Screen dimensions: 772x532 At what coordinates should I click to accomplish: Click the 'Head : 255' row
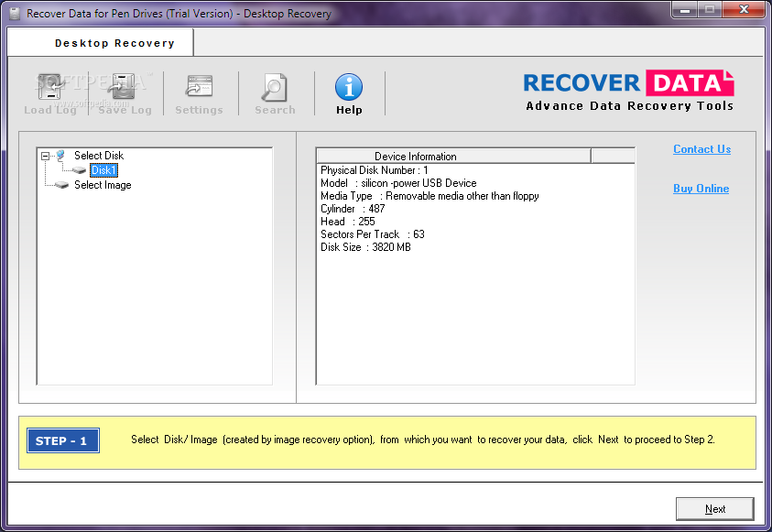[x=348, y=222]
